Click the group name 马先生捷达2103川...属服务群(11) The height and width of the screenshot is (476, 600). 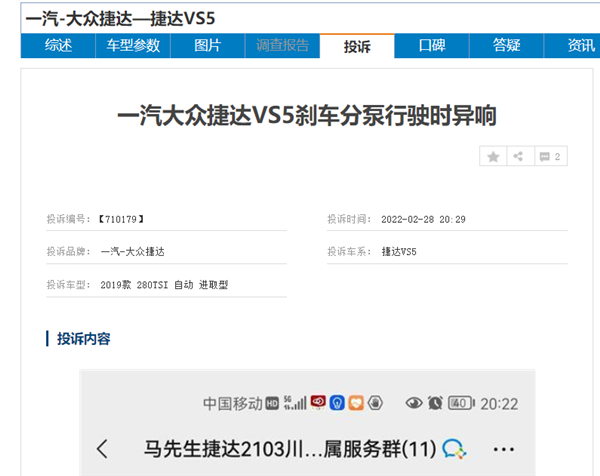(x=290, y=449)
